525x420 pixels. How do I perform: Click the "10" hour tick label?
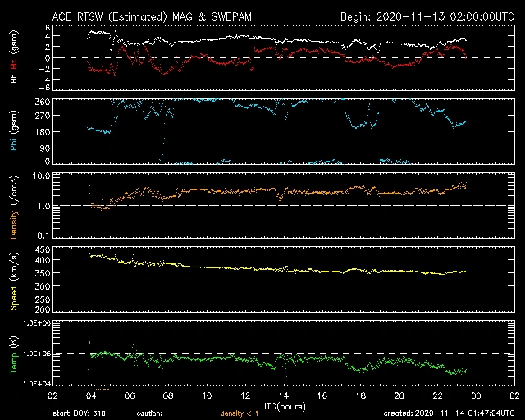pyautogui.click(x=207, y=395)
